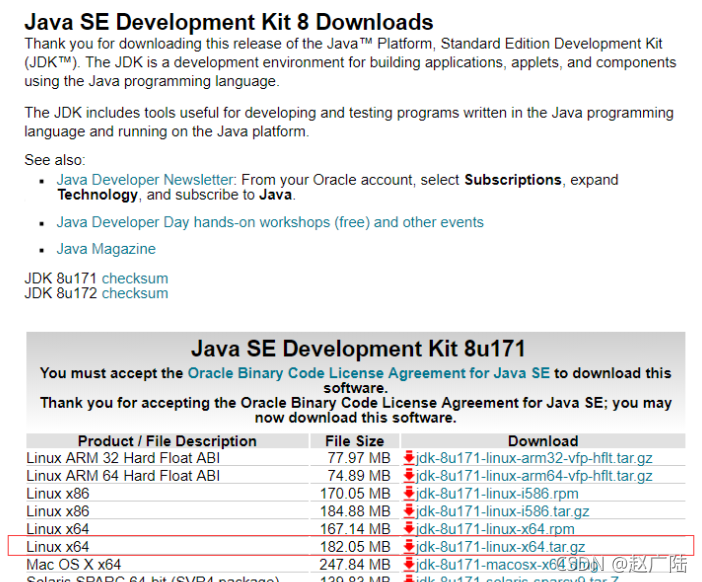Download jdk-8u171-linux-arm32-vfp-hflt.tar.gz file link

coord(534,458)
